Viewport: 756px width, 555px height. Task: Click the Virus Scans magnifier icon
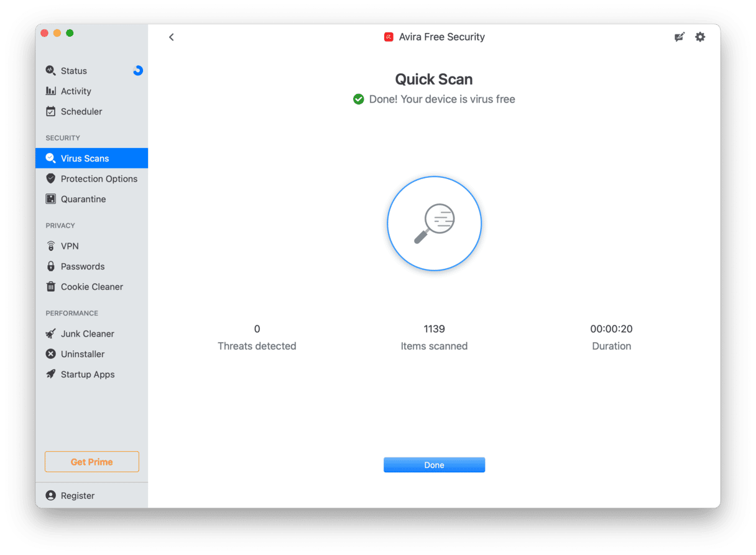[51, 158]
